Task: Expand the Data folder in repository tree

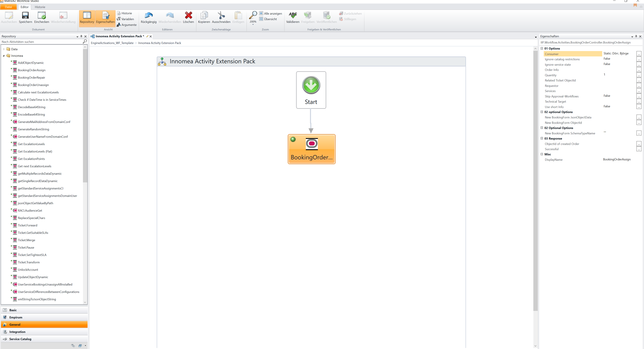Action: tap(4, 49)
